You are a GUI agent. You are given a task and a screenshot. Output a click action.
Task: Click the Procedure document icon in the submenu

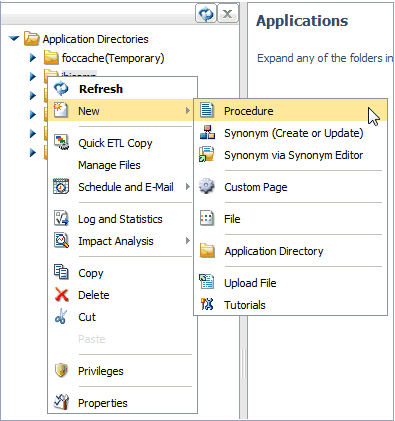(207, 110)
